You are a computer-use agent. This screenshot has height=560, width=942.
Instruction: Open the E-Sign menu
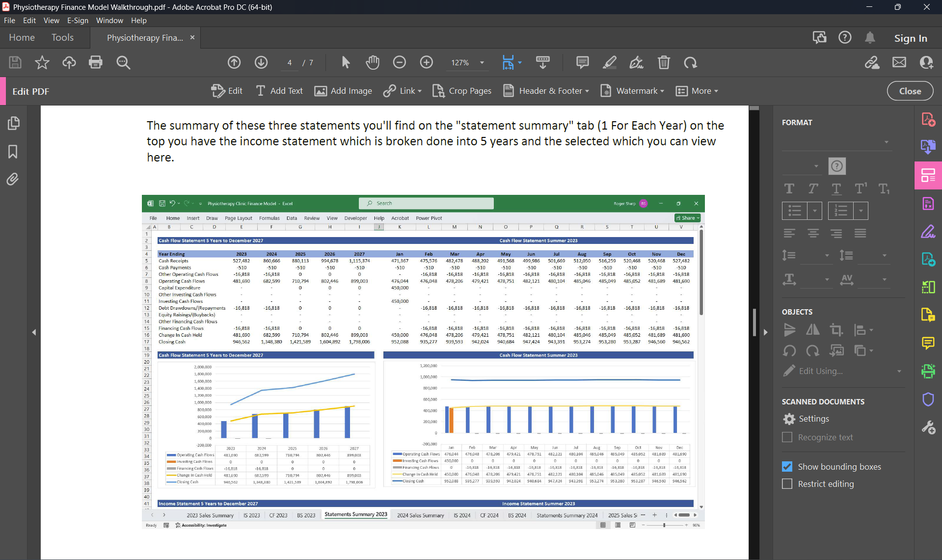pyautogui.click(x=78, y=21)
